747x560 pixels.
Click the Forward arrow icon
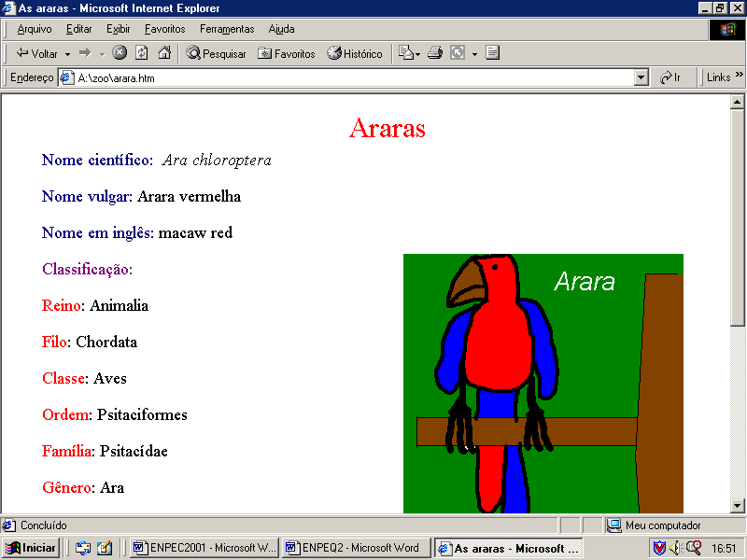[85, 53]
